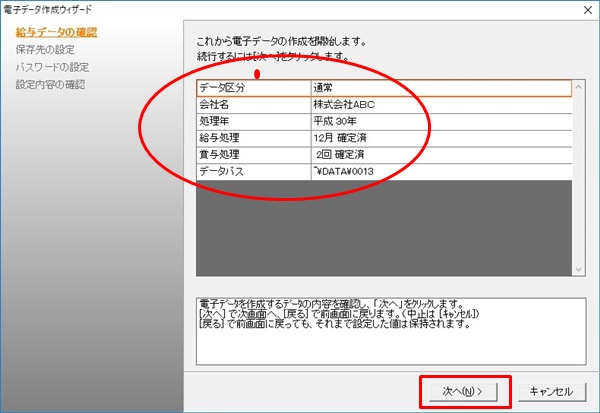This screenshot has width=600, height=413.
Task: Select the 12月 確定済 cell
Action: (x=442, y=138)
